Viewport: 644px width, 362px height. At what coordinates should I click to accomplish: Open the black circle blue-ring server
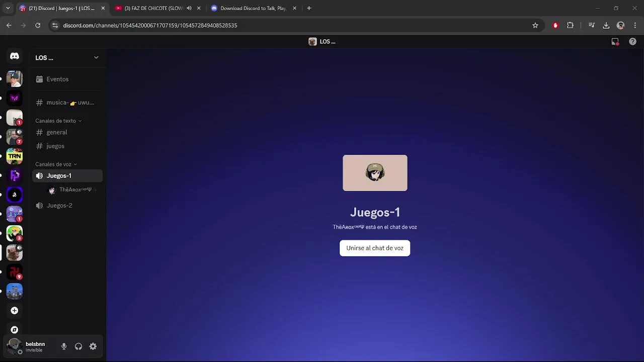[x=14, y=195]
